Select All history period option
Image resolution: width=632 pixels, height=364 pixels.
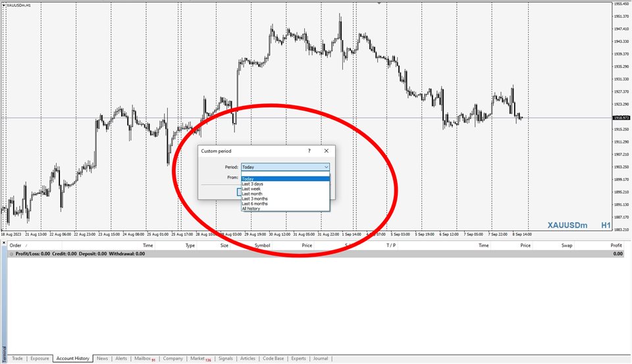285,209
